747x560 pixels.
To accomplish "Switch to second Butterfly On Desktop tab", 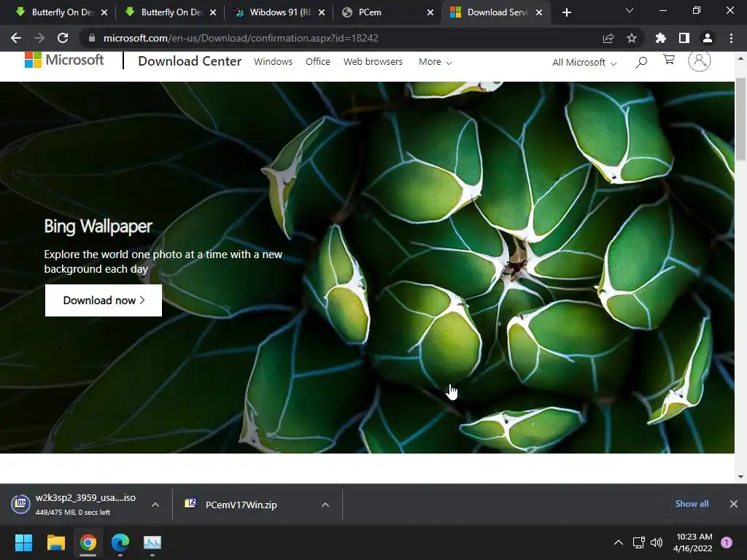I will (x=170, y=12).
